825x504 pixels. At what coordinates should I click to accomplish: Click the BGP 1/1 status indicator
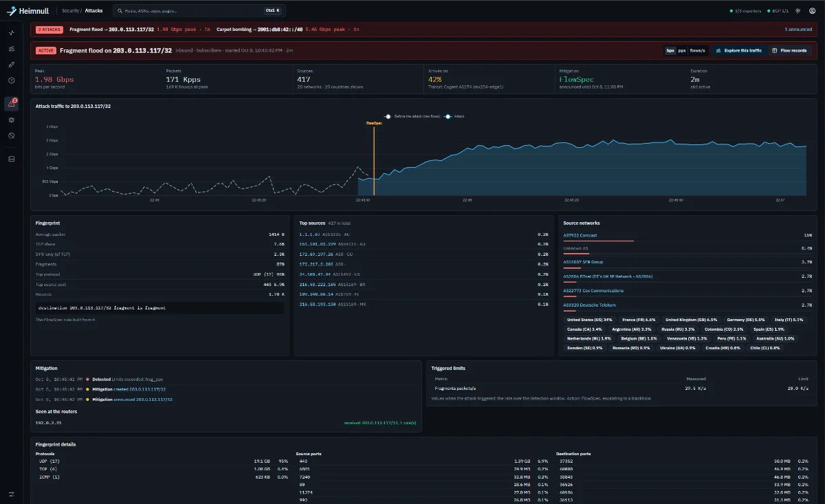point(777,11)
